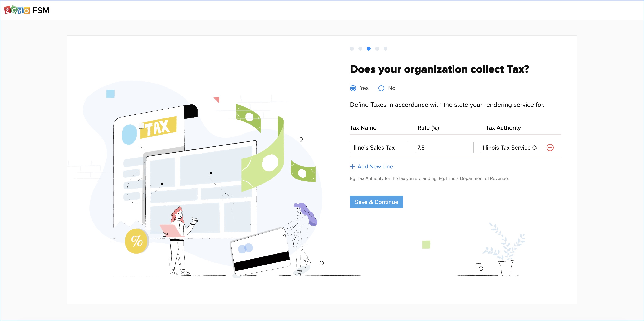Click the FSM product name text

[x=41, y=10]
